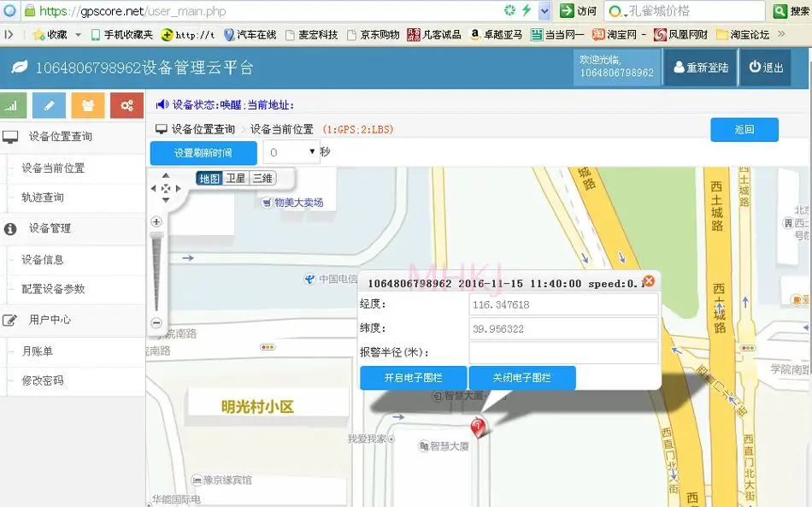
Task: Select the orange users group icon
Action: tap(88, 106)
